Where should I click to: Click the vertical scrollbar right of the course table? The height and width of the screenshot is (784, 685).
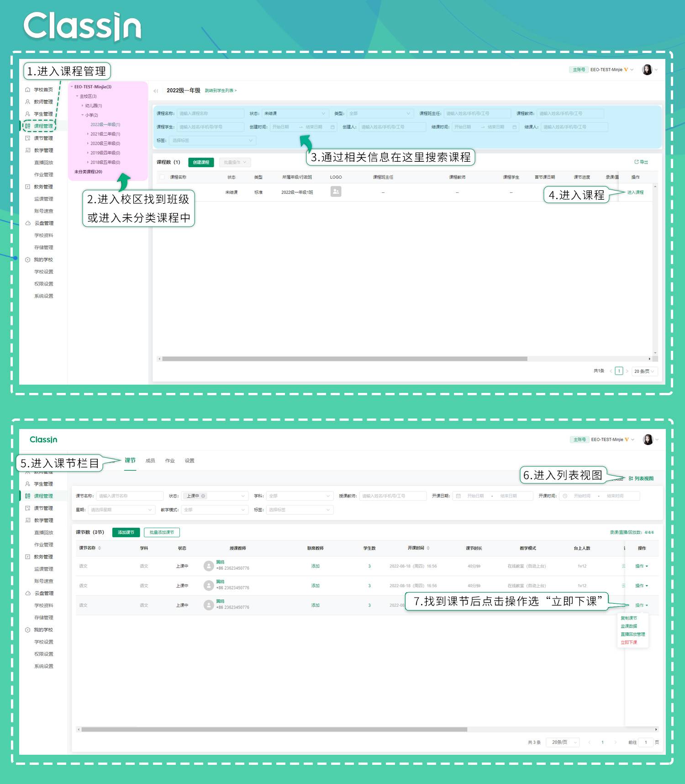click(655, 270)
